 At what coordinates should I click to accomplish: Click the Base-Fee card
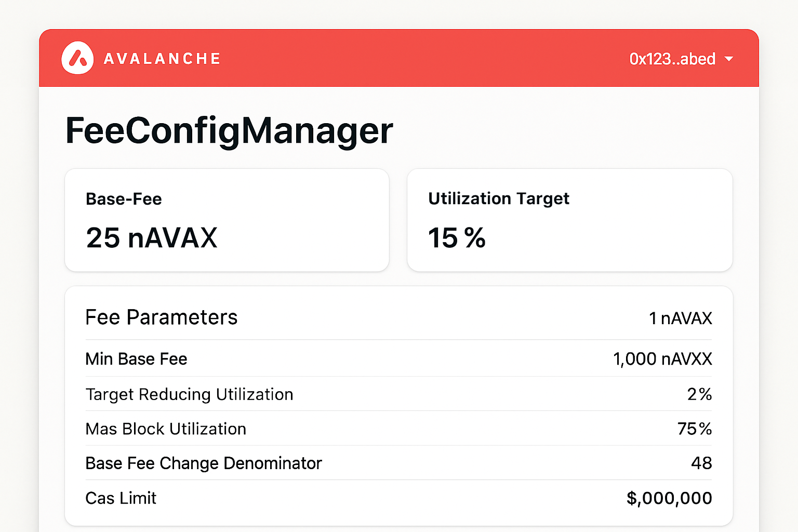pos(227,220)
